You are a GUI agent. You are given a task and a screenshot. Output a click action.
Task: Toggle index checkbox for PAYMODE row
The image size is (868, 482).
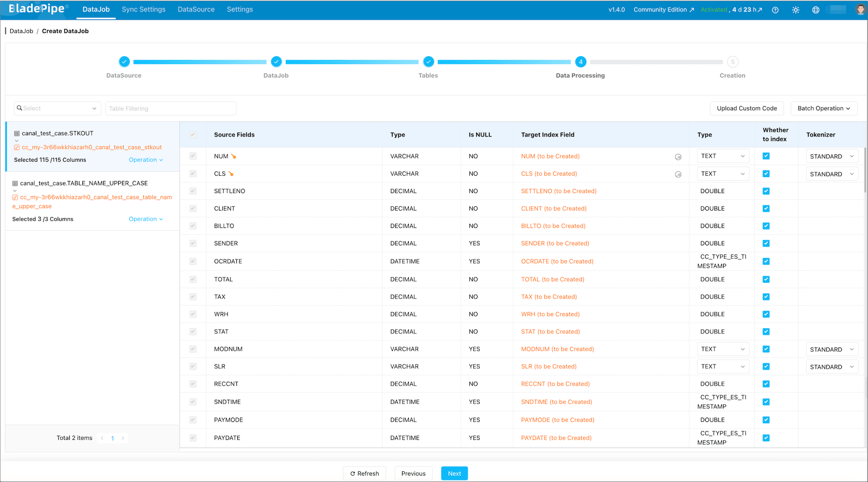pyautogui.click(x=766, y=420)
